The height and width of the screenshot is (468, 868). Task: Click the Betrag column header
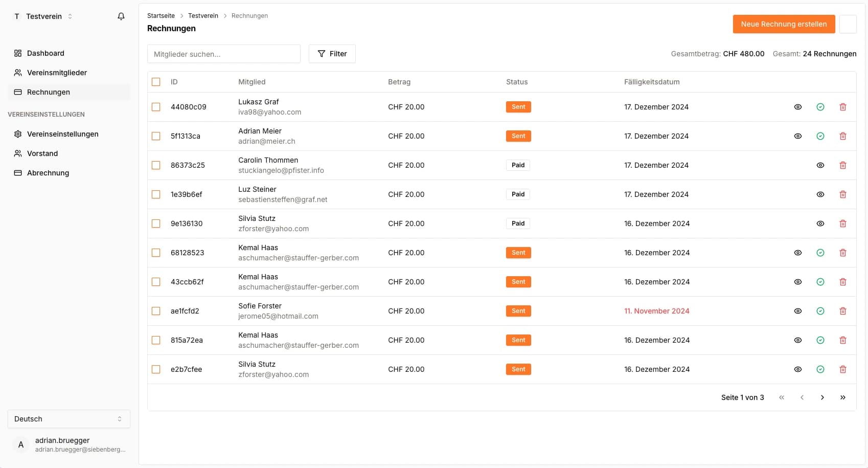[x=399, y=82]
